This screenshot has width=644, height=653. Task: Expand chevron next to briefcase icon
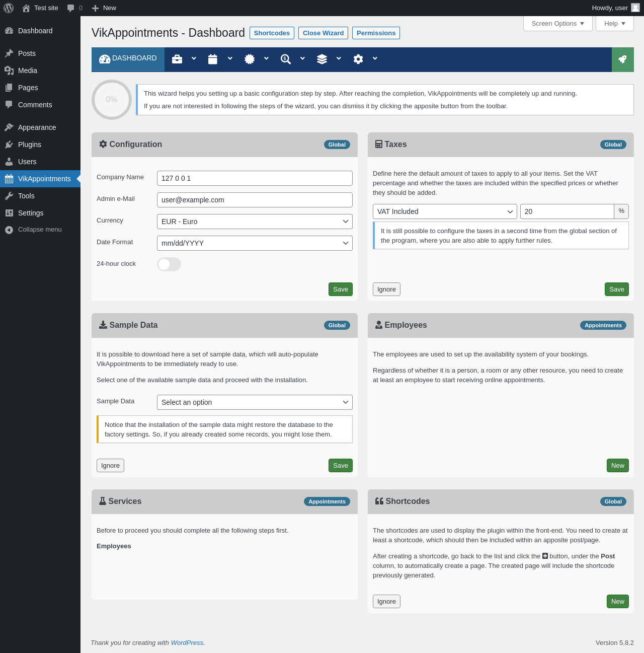pyautogui.click(x=194, y=59)
